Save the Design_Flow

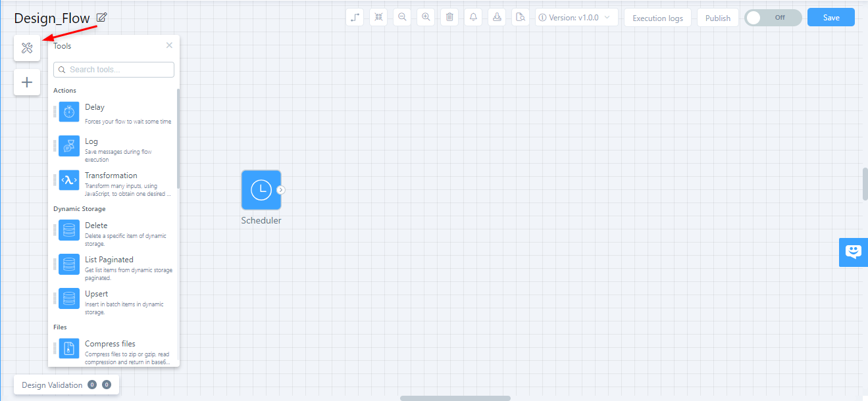click(830, 17)
